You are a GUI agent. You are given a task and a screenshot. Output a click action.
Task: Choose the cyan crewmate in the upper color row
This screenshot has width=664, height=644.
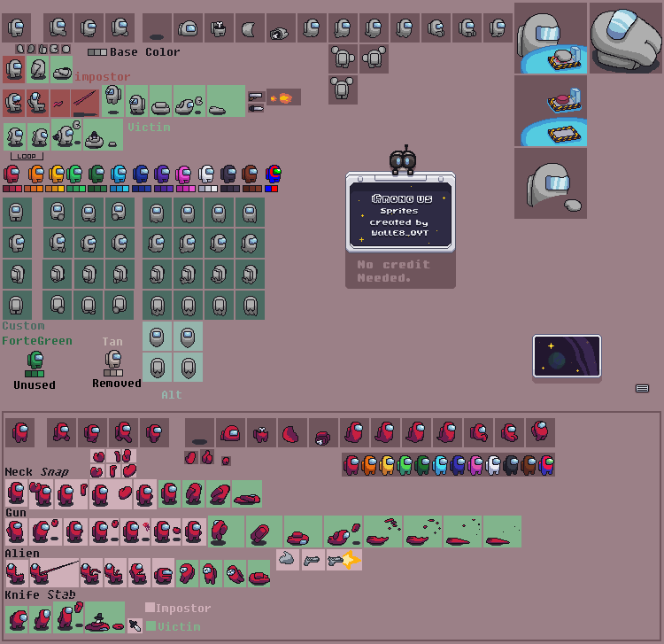(119, 174)
